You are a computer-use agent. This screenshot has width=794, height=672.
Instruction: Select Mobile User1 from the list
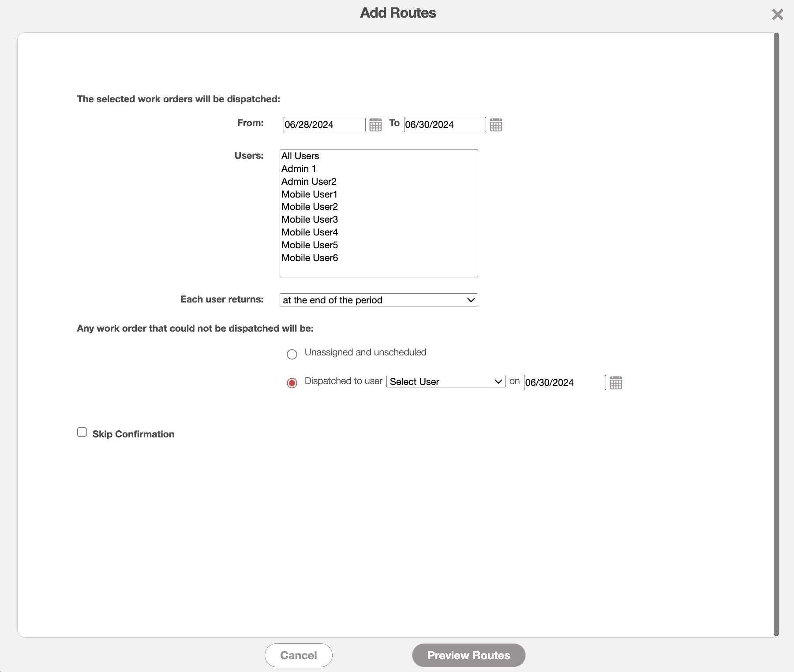click(x=309, y=194)
